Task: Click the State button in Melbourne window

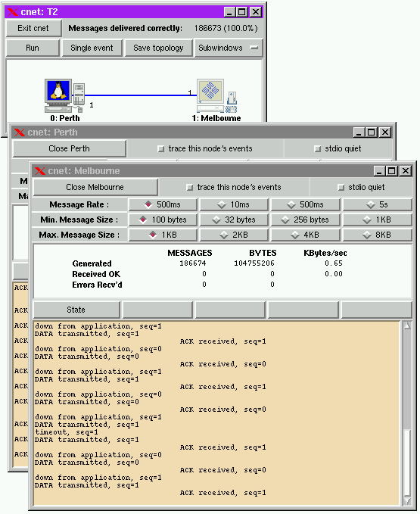Action: (76, 310)
